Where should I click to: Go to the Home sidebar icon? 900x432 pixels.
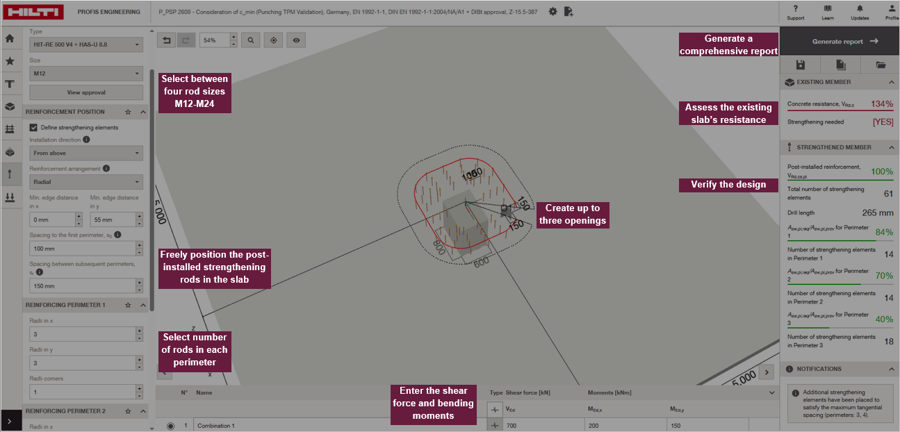point(10,39)
